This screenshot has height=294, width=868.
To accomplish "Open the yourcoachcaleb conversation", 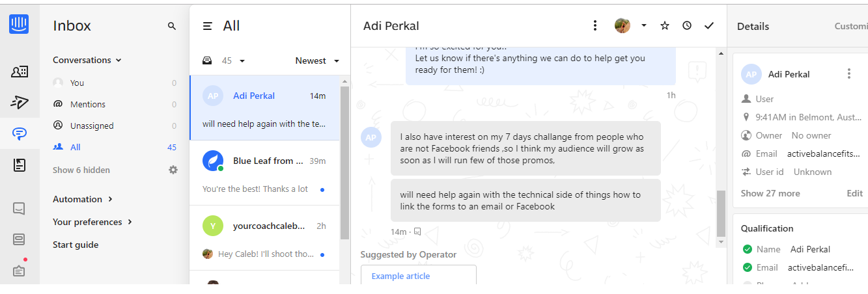I will [264, 237].
